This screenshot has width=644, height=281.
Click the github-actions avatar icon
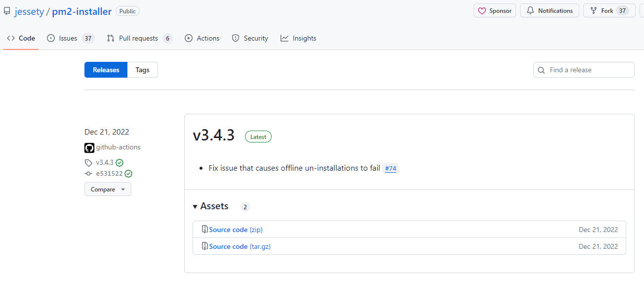coord(89,147)
